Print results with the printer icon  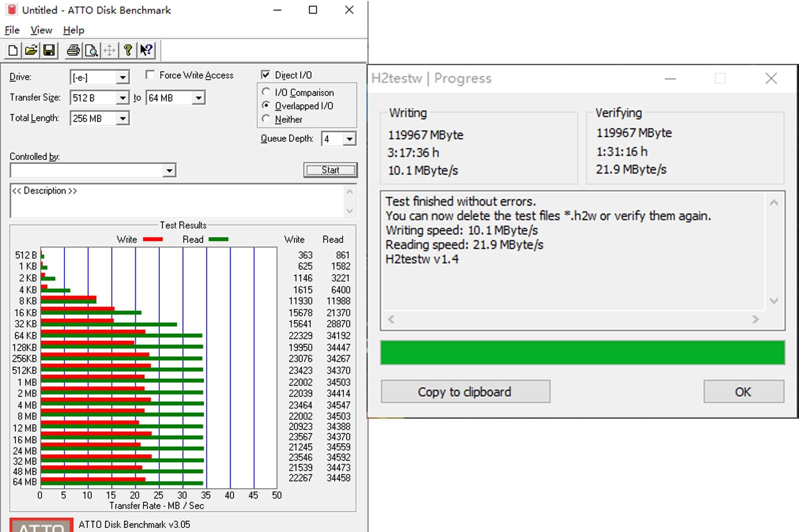coord(73,50)
